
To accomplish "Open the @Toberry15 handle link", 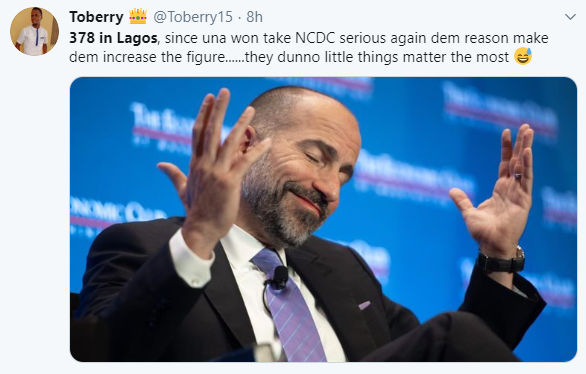I will click(x=193, y=17).
